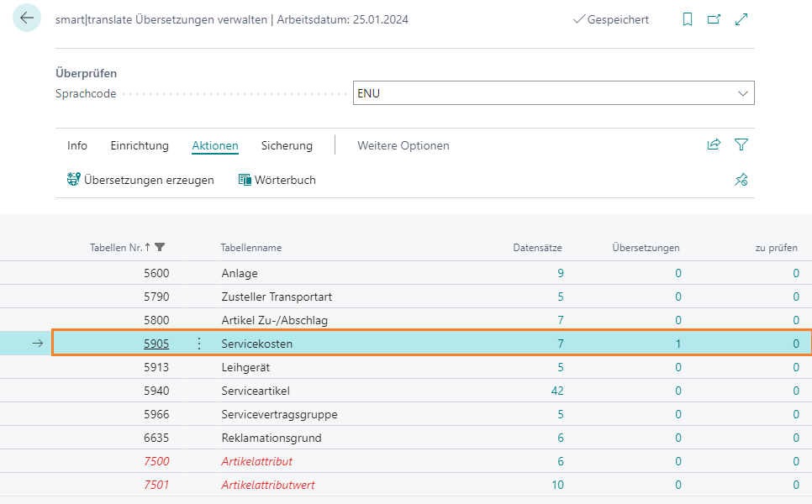Open row options for Servicekosten
Screen dimensions: 812x504
(199, 344)
